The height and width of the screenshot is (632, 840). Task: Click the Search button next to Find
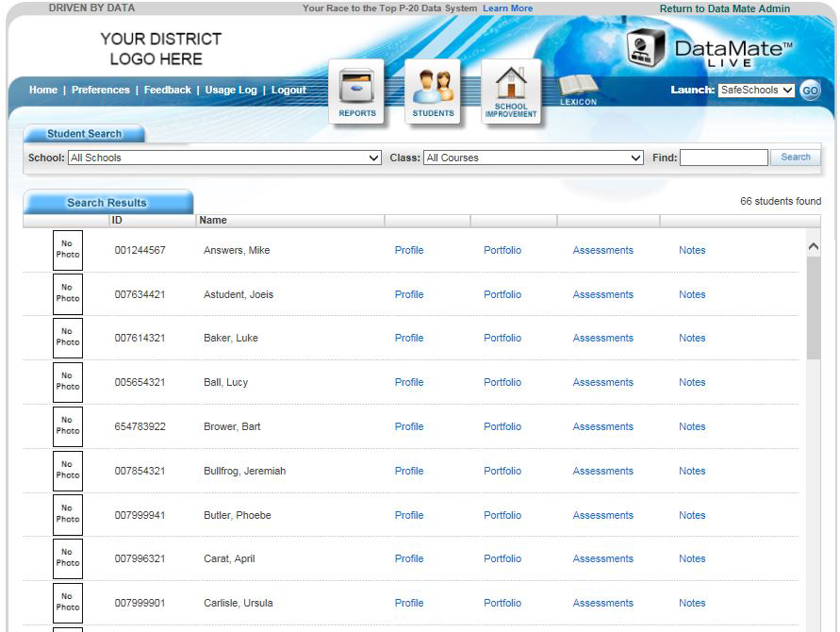tap(795, 158)
